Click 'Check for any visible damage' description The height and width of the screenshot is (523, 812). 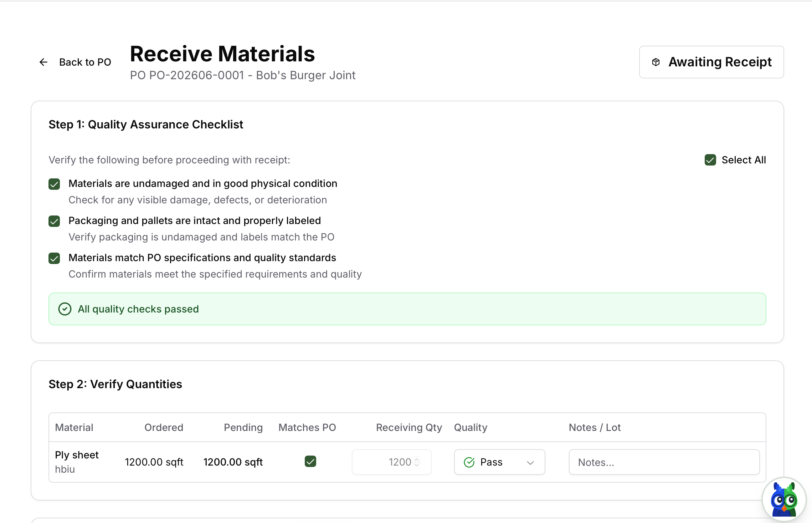click(x=198, y=200)
